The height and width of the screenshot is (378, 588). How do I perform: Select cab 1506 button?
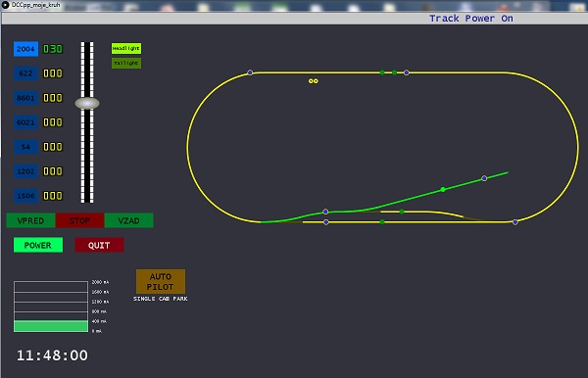(x=25, y=196)
